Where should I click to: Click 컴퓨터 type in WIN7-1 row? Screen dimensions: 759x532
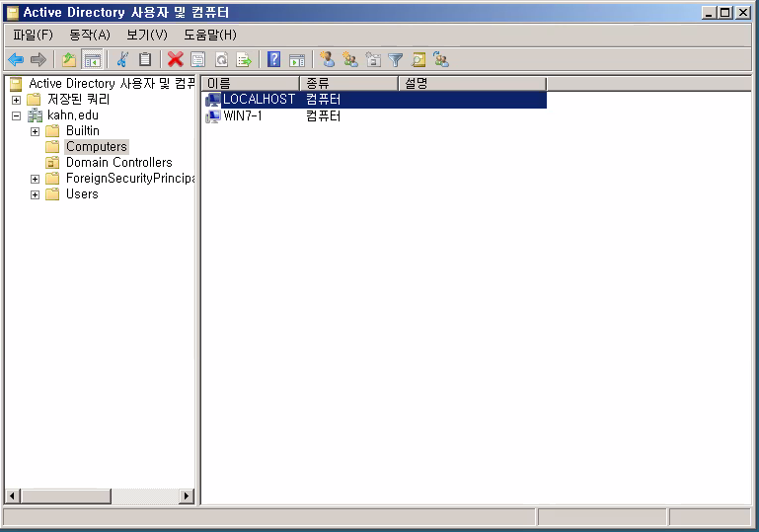[324, 116]
